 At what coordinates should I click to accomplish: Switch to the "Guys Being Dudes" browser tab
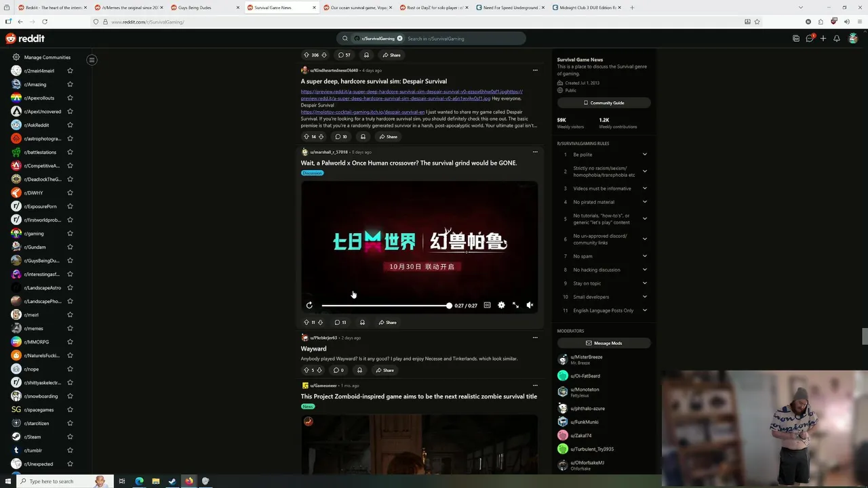(x=205, y=7)
